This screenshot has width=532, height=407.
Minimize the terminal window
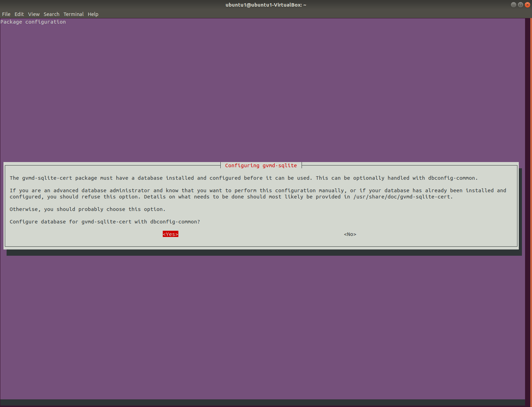(x=513, y=5)
